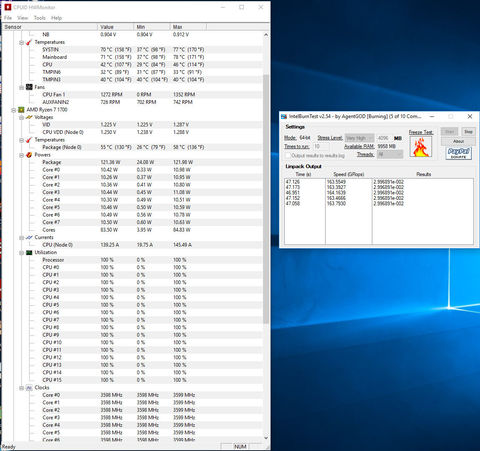The height and width of the screenshot is (451, 480).
Task: Click the Max column header
Action: tap(188, 27)
